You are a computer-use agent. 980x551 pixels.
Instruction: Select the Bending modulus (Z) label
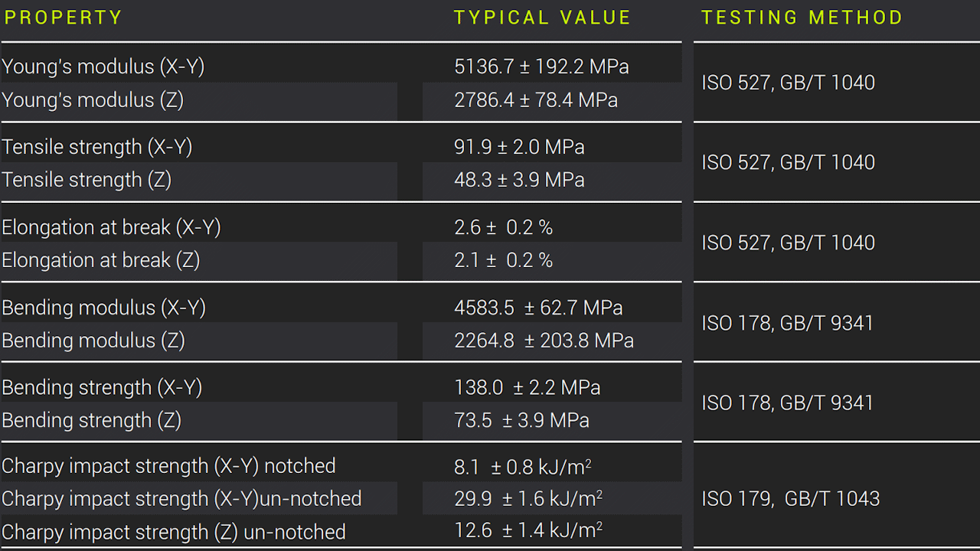pyautogui.click(x=93, y=341)
